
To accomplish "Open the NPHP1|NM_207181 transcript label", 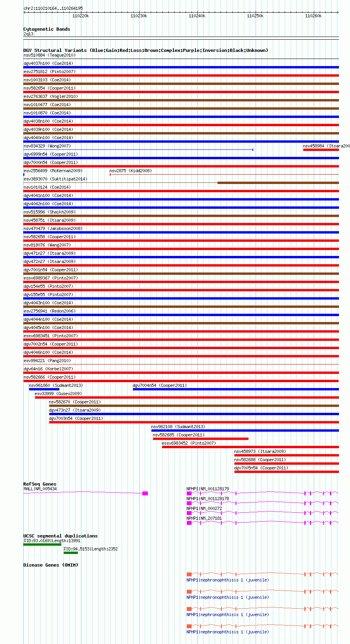I will (204, 518).
